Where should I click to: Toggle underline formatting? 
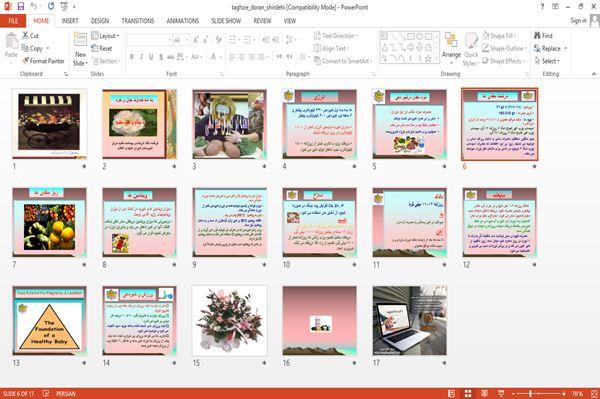coord(151,57)
